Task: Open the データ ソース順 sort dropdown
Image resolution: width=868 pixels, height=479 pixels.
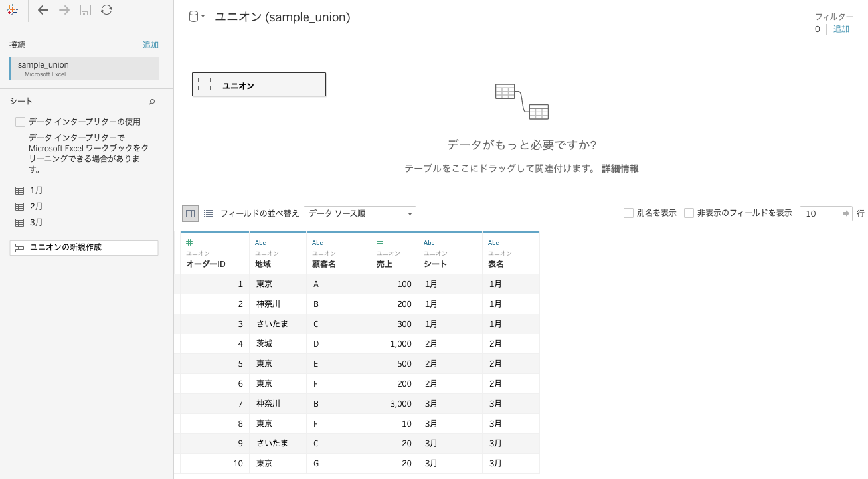Action: [360, 213]
